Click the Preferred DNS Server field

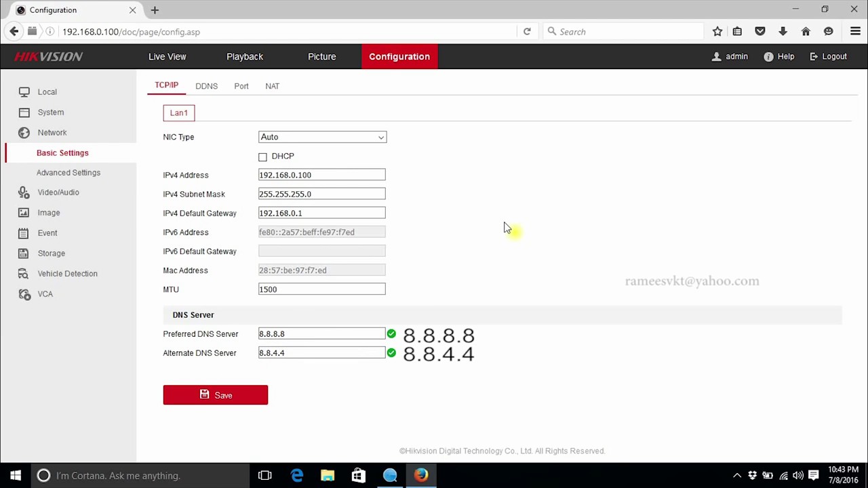[321, 334]
